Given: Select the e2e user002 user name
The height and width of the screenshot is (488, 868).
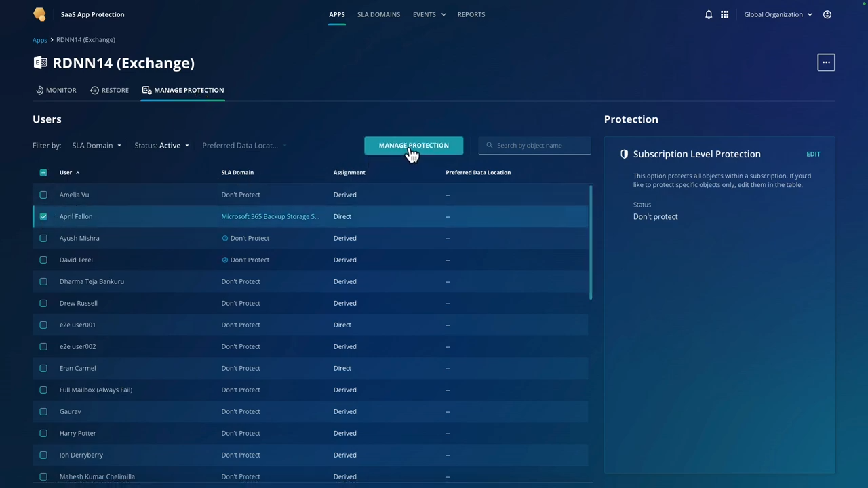Looking at the screenshot, I should [x=77, y=346].
